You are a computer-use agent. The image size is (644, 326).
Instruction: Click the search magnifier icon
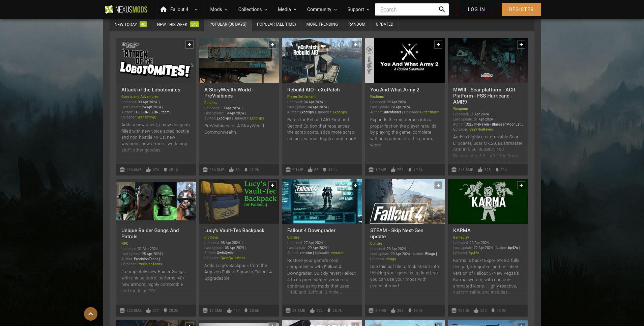point(442,9)
